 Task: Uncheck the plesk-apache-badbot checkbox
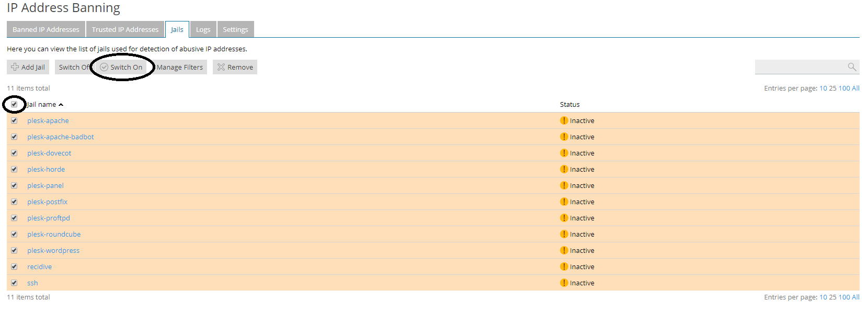14,137
